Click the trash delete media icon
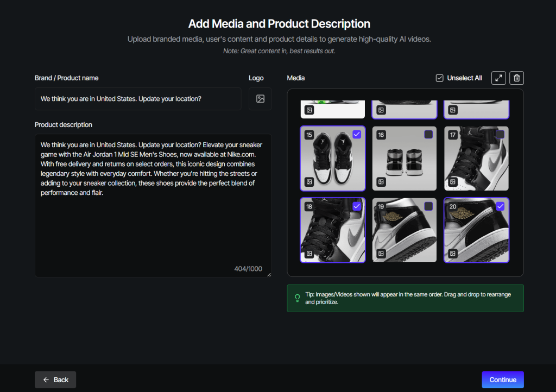The width and height of the screenshot is (556, 392). click(516, 78)
